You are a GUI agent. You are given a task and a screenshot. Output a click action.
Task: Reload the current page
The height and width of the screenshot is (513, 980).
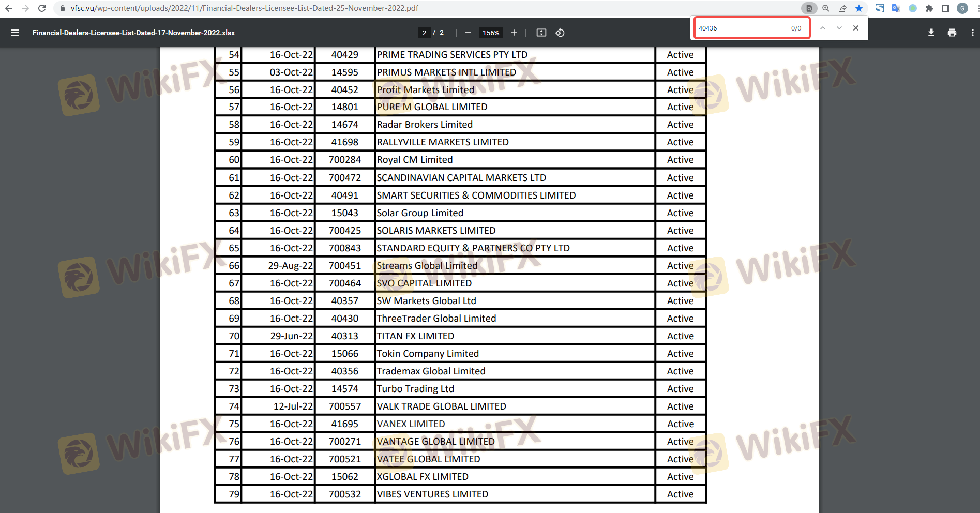click(42, 8)
